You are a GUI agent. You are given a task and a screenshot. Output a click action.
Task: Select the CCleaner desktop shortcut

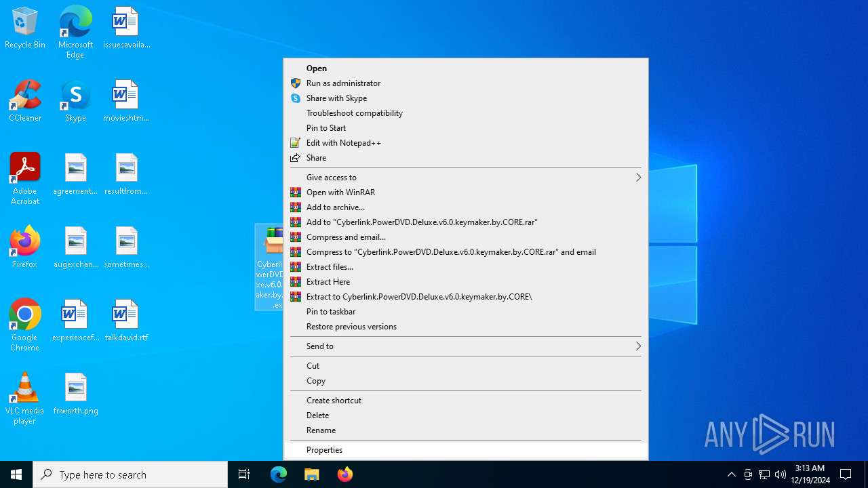tap(25, 102)
